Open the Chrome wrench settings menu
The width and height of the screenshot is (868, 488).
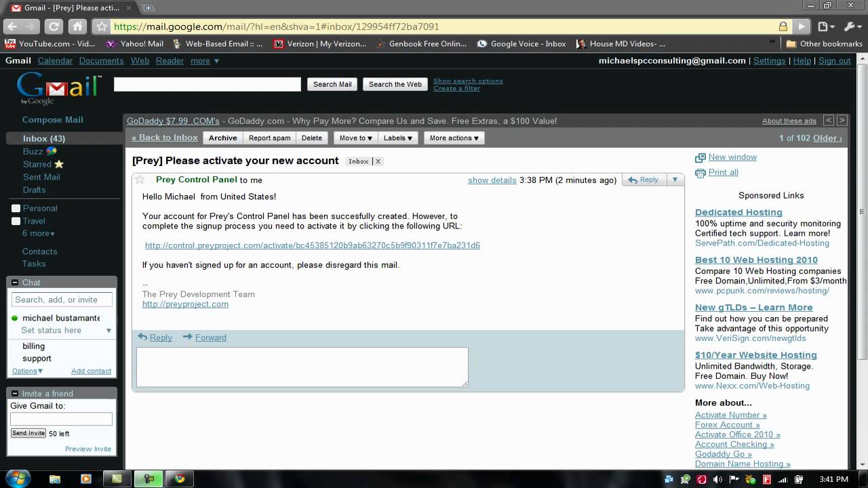click(852, 26)
